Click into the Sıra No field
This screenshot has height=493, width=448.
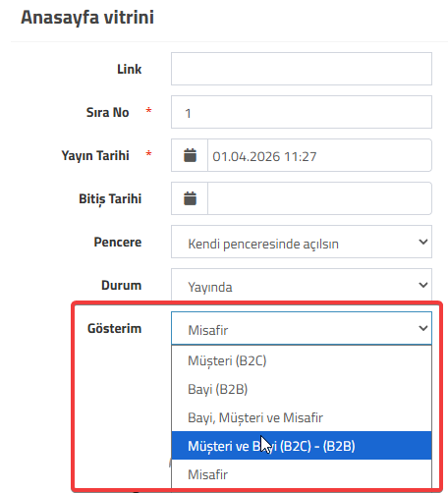click(302, 112)
